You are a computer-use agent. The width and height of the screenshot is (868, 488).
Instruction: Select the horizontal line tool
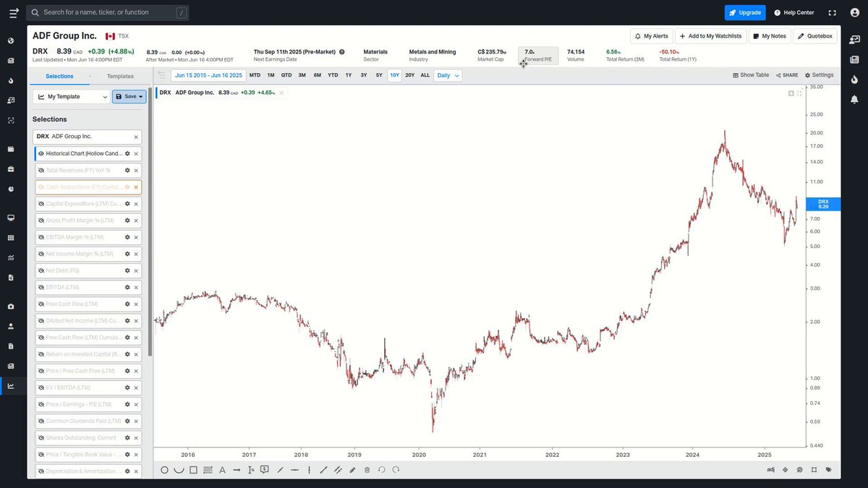[294, 470]
